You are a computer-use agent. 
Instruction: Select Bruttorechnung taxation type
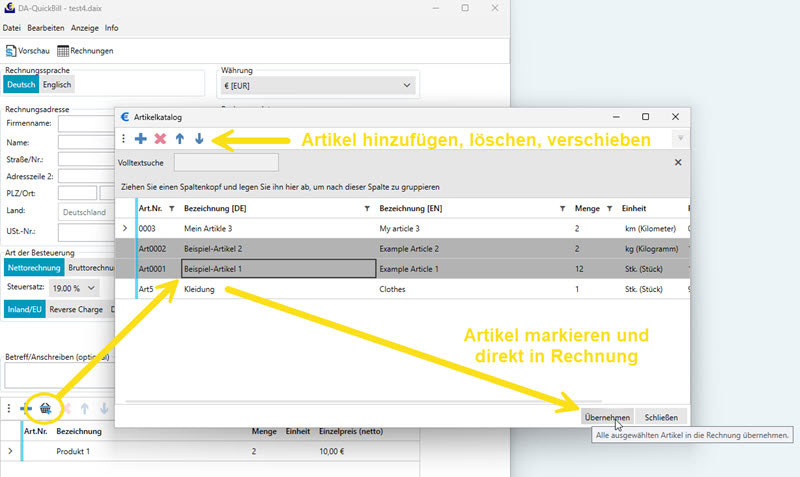(90, 268)
